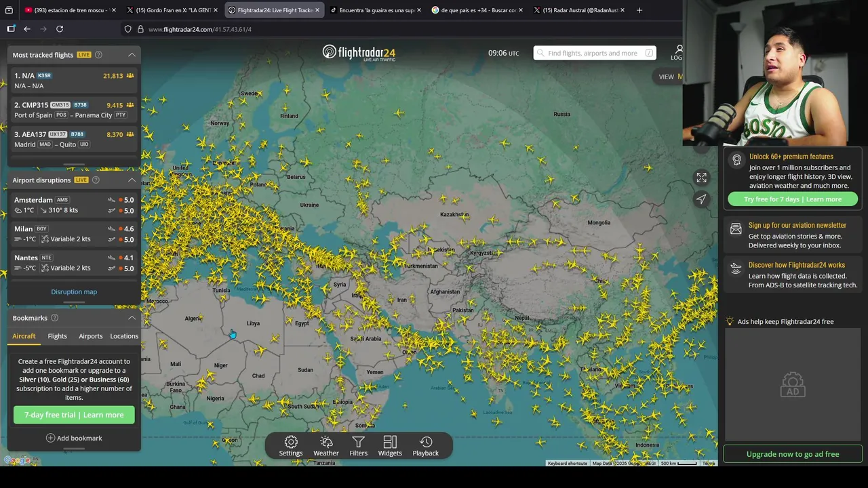Open the Filters funnel tool
This screenshot has height=488, width=868.
point(358,446)
